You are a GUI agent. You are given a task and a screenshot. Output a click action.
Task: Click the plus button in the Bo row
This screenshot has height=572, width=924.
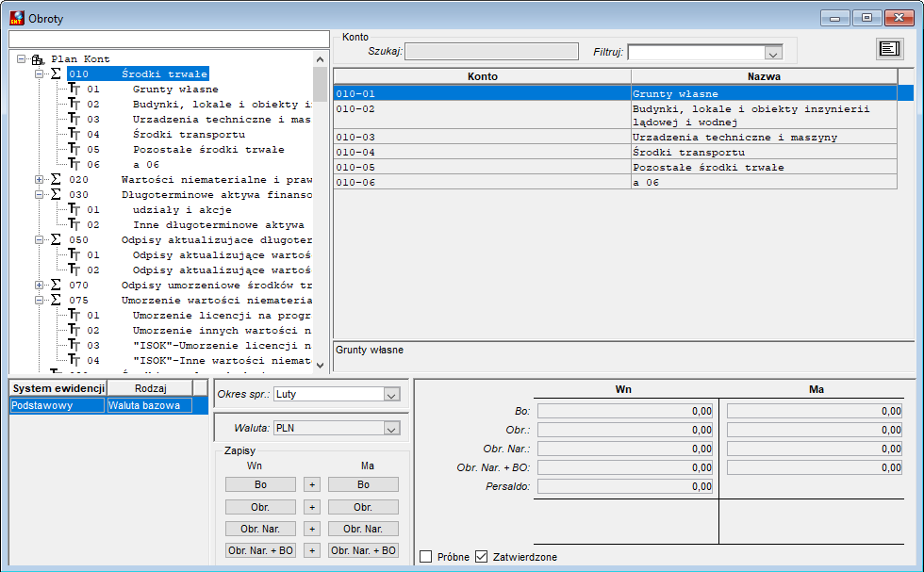click(312, 484)
